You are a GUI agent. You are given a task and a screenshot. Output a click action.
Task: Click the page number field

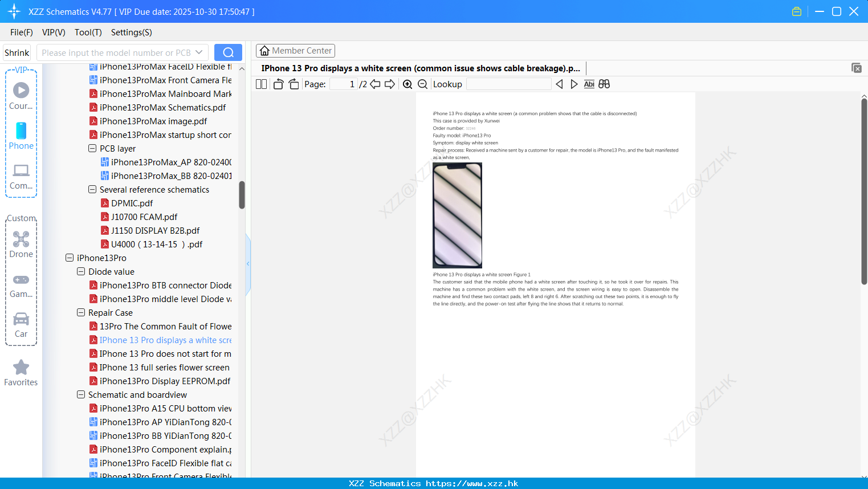pos(344,84)
